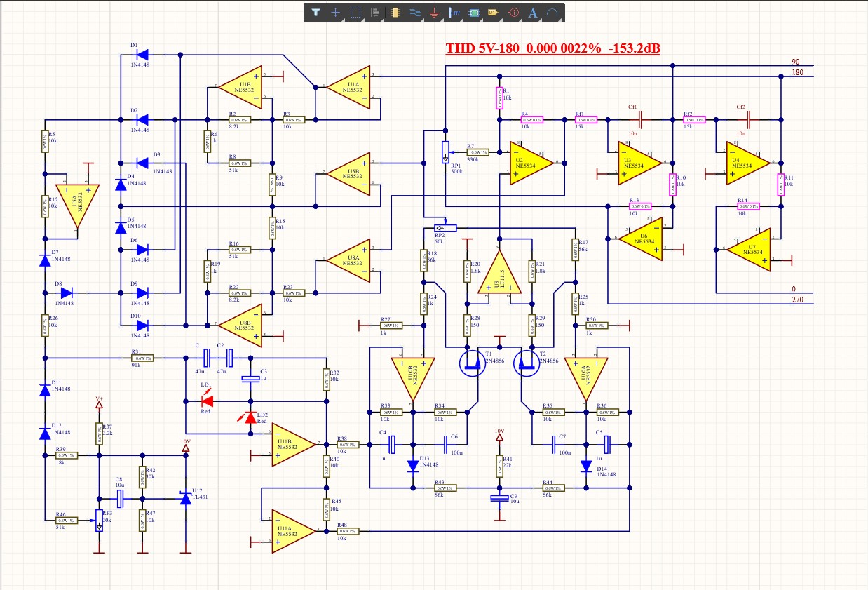Select capacitor C3 1u
The height and width of the screenshot is (590, 868).
(x=250, y=379)
